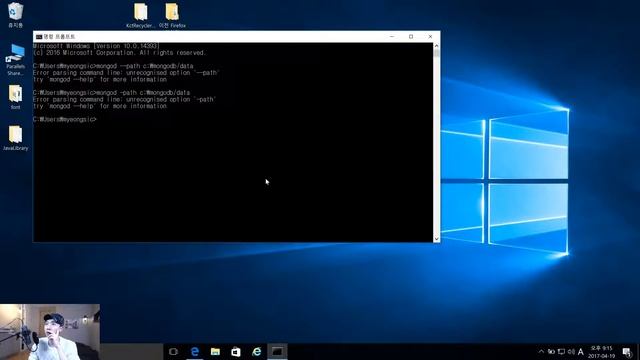
Task: Open the clock and date flyout
Action: 602,352
